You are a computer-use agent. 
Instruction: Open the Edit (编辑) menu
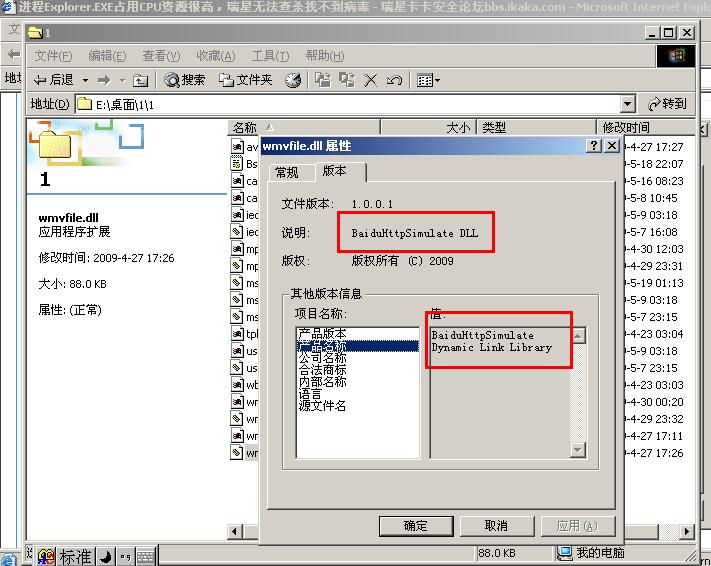click(107, 56)
